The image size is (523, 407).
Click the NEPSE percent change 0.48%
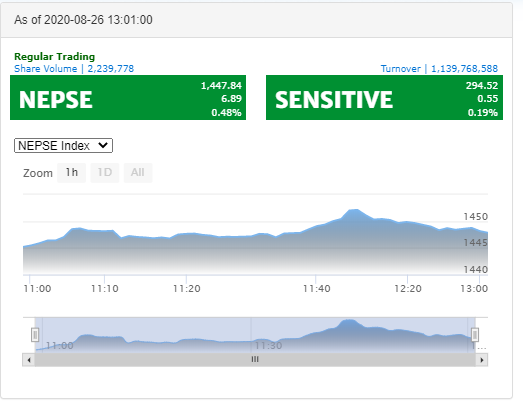226,113
